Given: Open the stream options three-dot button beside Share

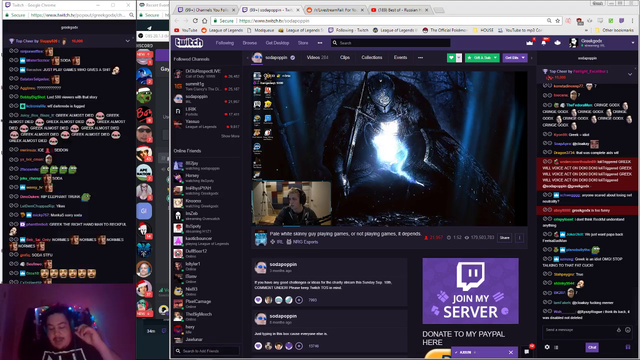Looking at the screenshot, I should tap(519, 238).
